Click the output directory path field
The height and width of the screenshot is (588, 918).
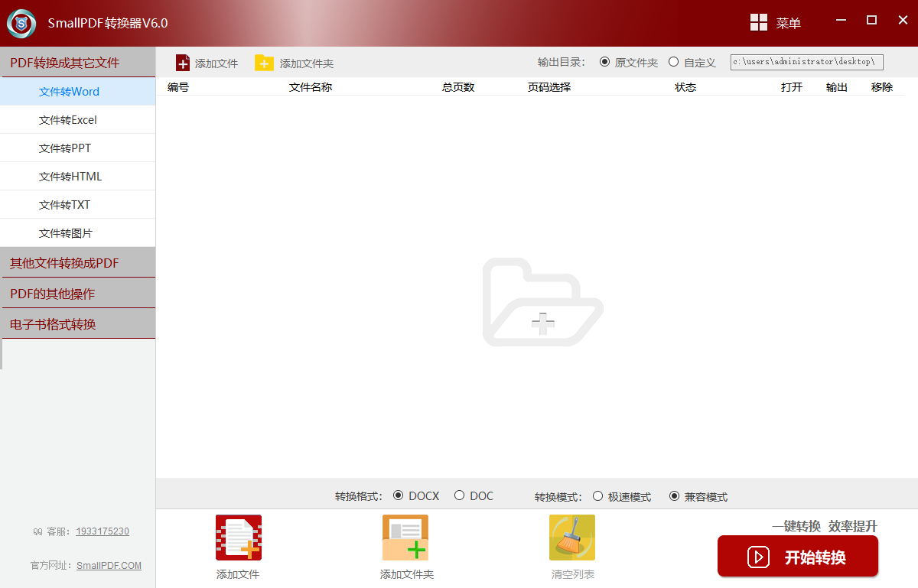tap(806, 62)
